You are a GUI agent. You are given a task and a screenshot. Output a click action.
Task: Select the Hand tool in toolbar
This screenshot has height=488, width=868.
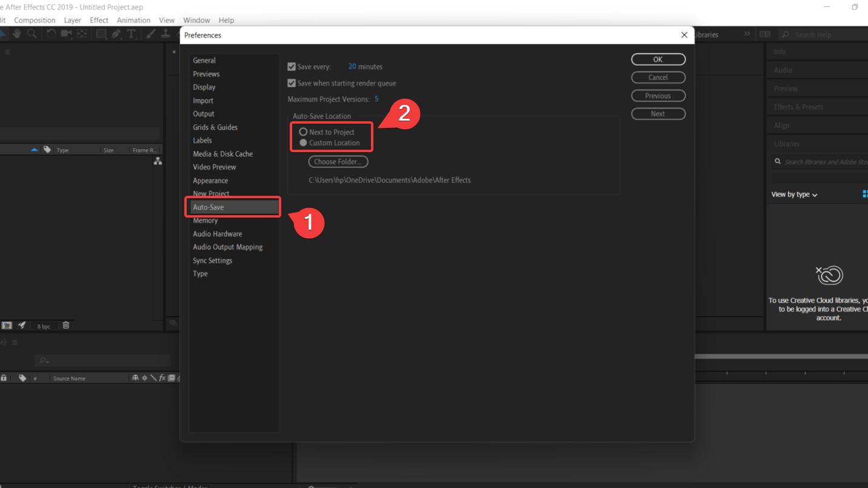pyautogui.click(x=16, y=33)
